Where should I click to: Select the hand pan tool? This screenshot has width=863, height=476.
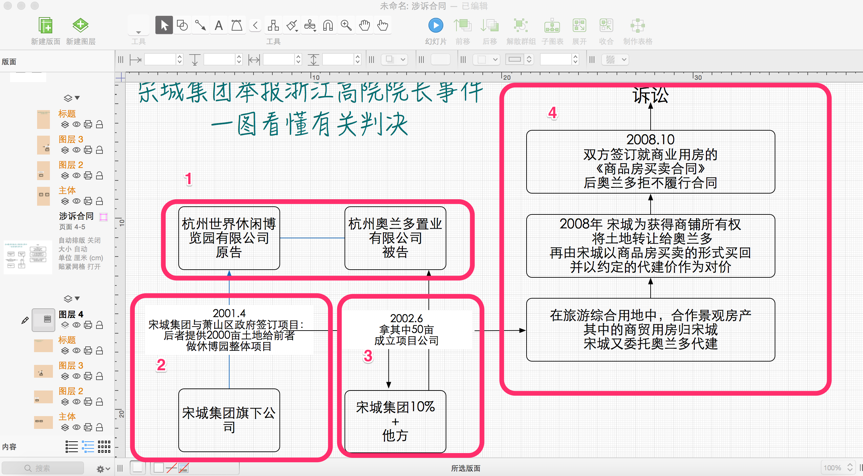pos(364,25)
